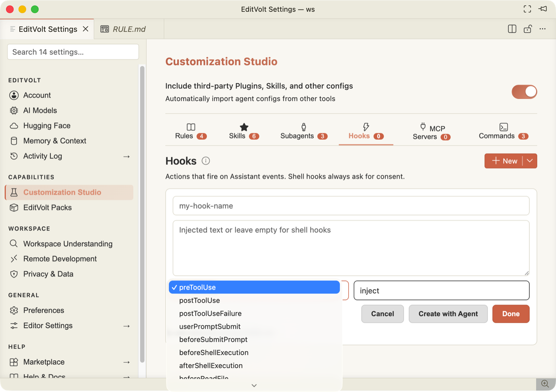Enter full screen with the expand icon
This screenshot has height=392, width=556.
pyautogui.click(x=527, y=9)
